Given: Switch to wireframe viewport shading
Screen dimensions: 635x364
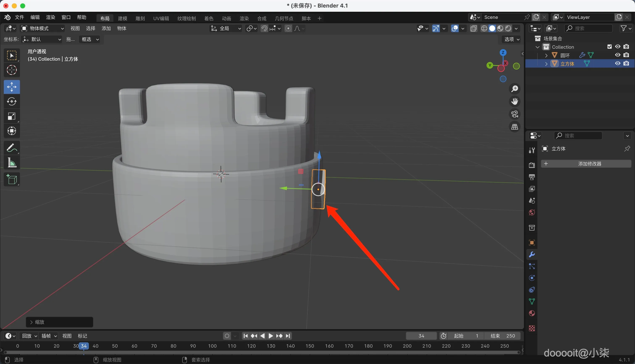Looking at the screenshot, I should (484, 29).
